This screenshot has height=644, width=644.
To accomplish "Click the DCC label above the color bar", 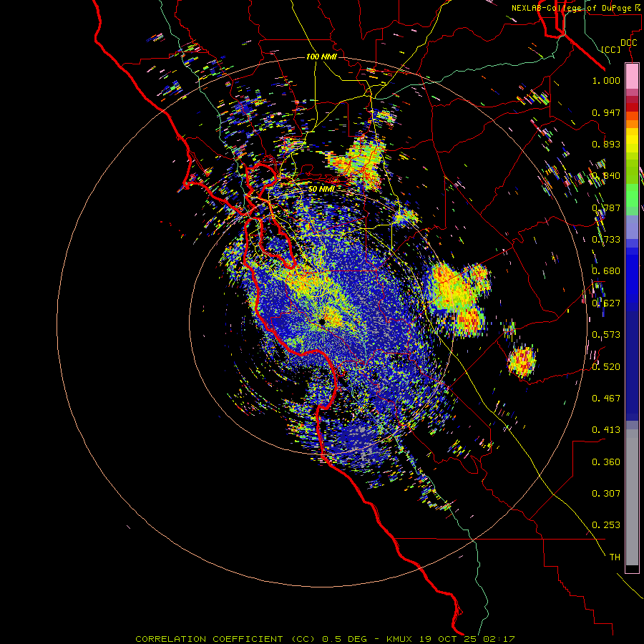I will click(x=628, y=43).
